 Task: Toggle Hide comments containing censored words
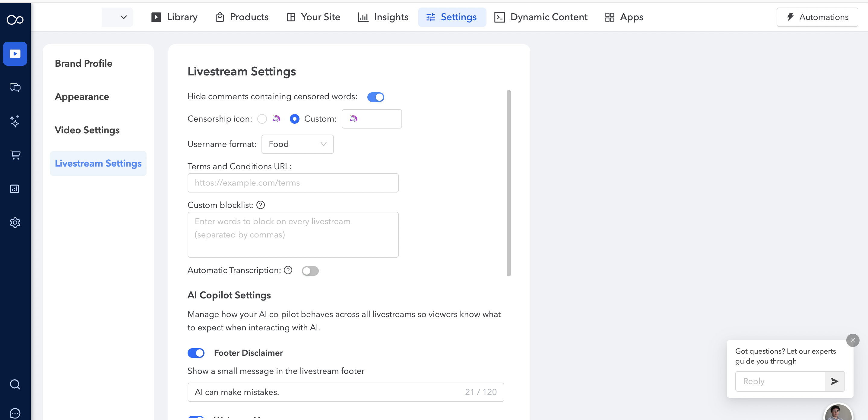pyautogui.click(x=375, y=97)
